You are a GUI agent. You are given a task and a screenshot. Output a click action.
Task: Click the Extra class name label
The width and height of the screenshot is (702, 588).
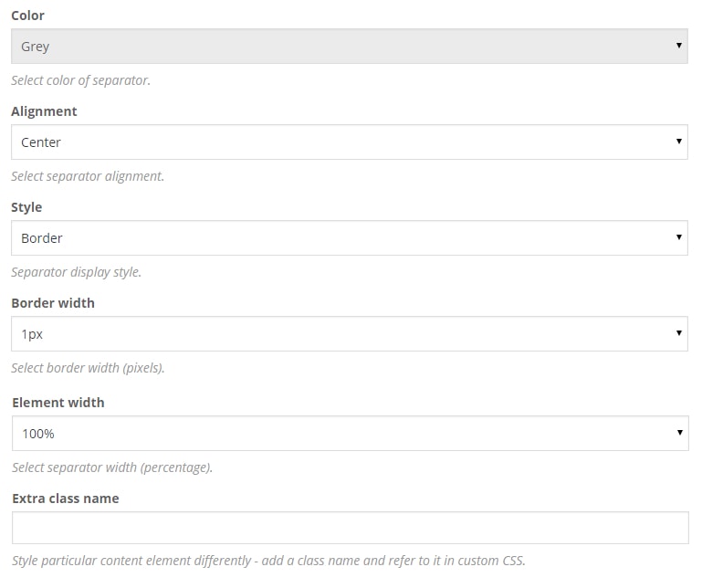pyautogui.click(x=66, y=499)
